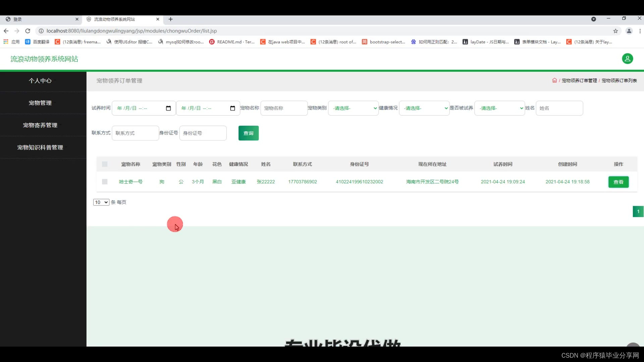Open 宠物寄养管理 in sidebar

(40, 125)
